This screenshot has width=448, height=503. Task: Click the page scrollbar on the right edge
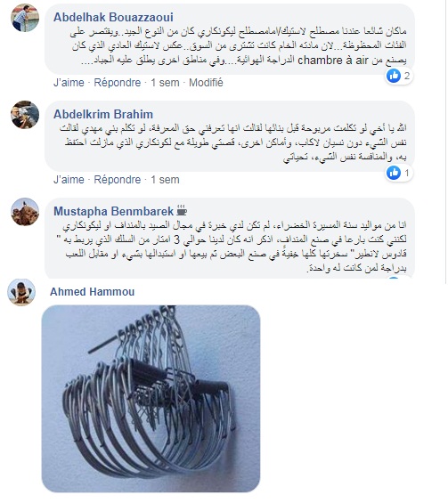[x=447, y=142]
